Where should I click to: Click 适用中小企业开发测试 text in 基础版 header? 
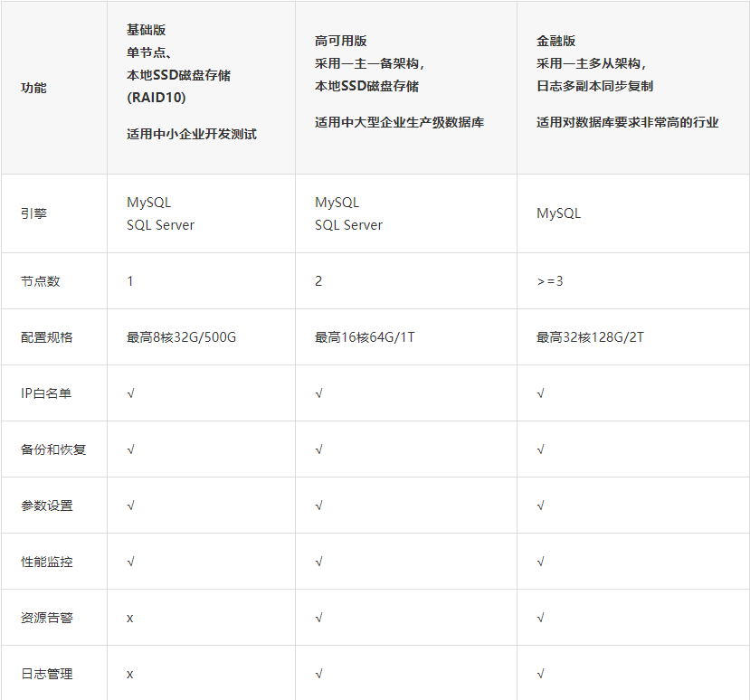[191, 134]
